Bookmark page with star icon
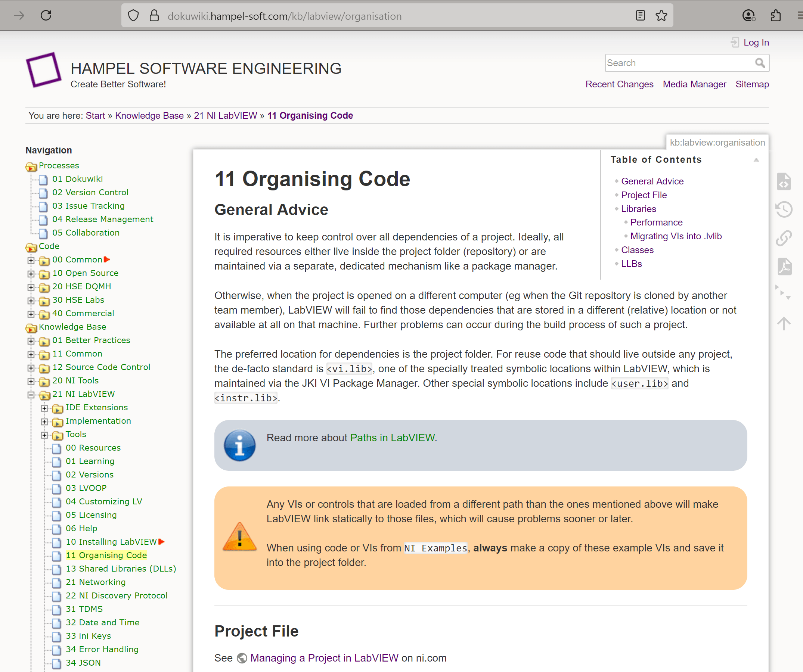This screenshot has width=803, height=672. [661, 16]
